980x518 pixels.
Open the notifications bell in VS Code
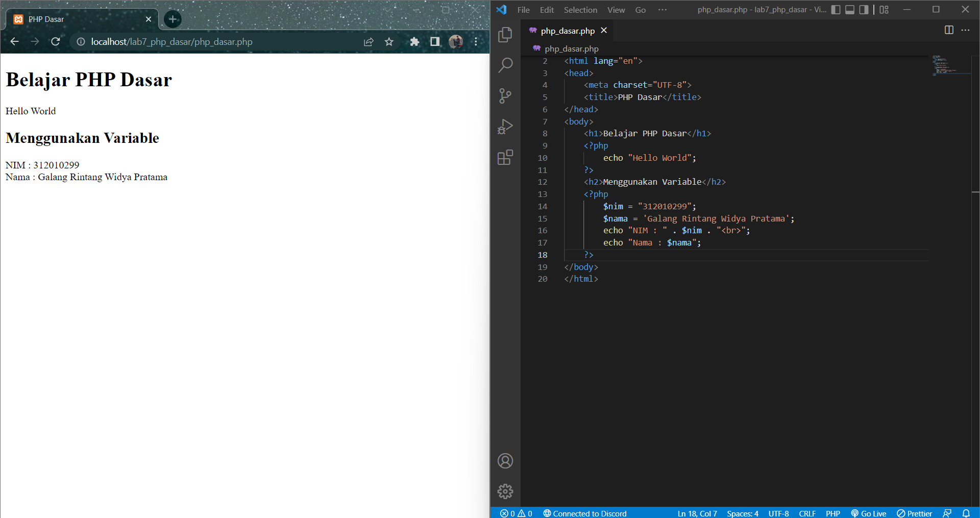pyautogui.click(x=967, y=513)
